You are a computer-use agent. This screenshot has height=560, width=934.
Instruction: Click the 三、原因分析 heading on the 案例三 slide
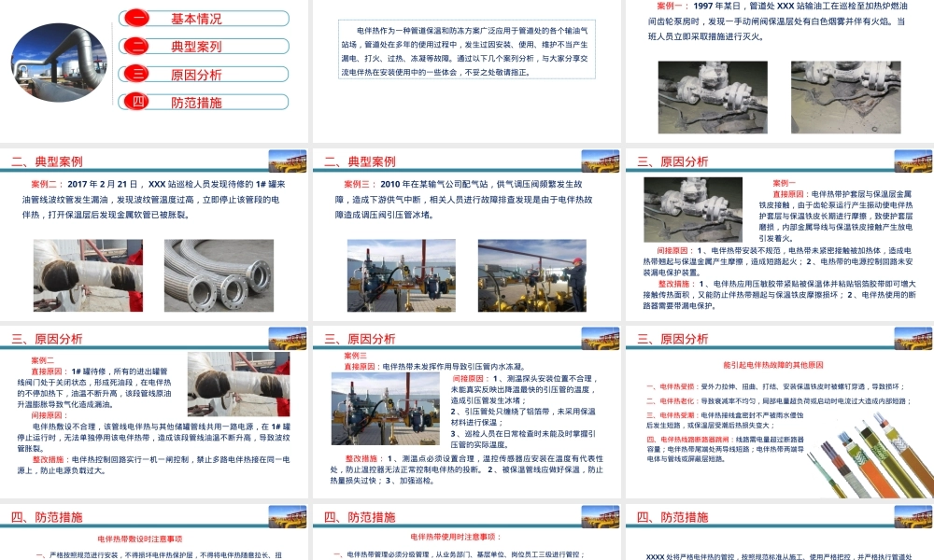point(360,339)
